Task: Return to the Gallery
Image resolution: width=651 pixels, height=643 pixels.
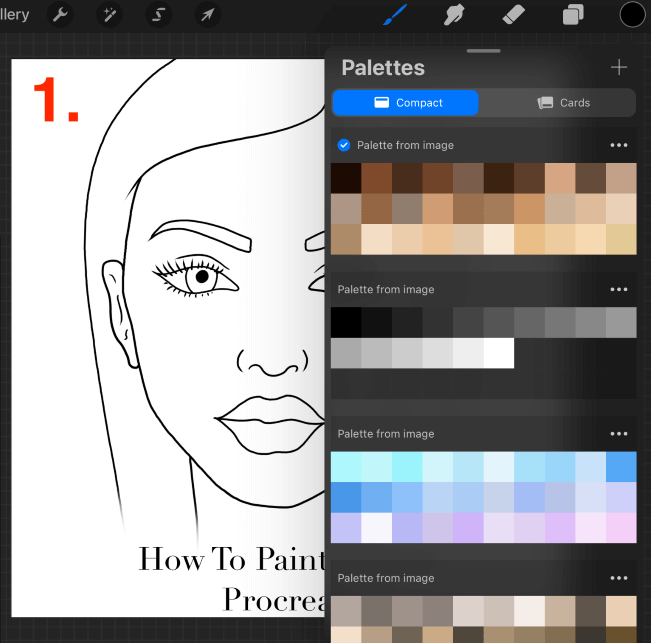Action: (15, 15)
